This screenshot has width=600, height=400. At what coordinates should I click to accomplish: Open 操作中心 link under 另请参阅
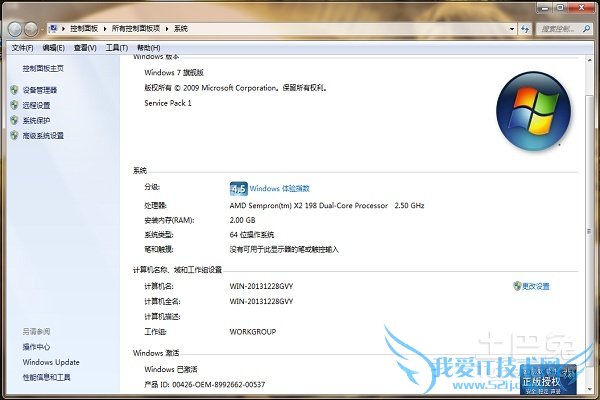[x=36, y=347]
